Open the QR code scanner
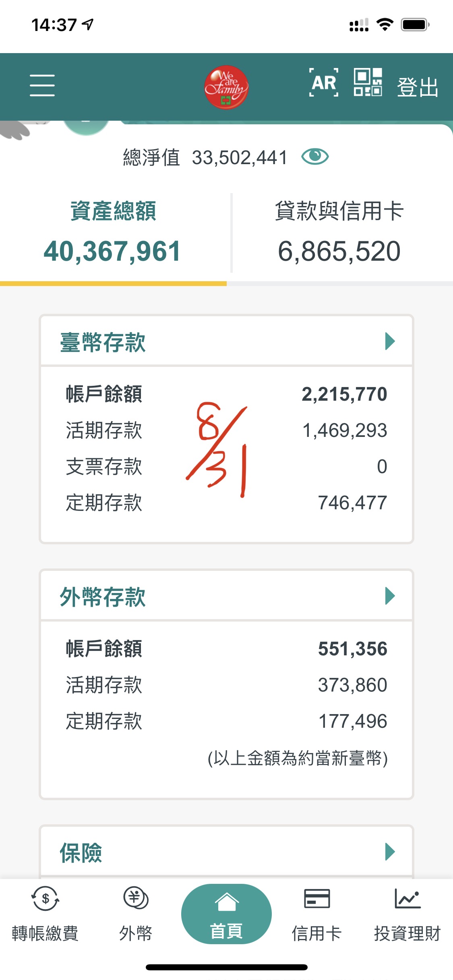The width and height of the screenshot is (453, 980). coord(368,82)
